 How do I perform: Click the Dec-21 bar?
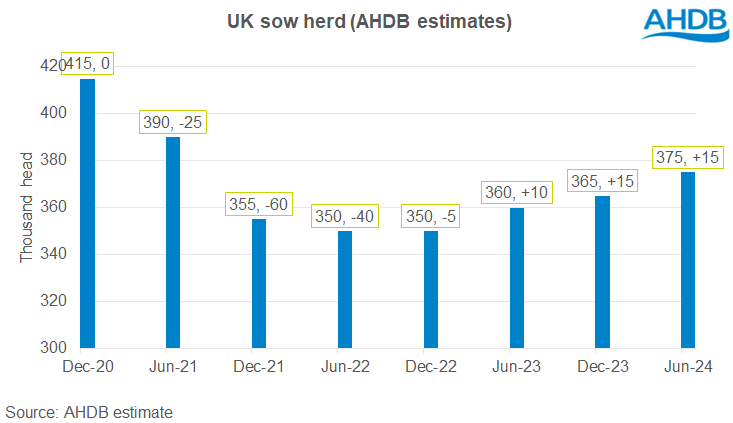click(x=259, y=284)
